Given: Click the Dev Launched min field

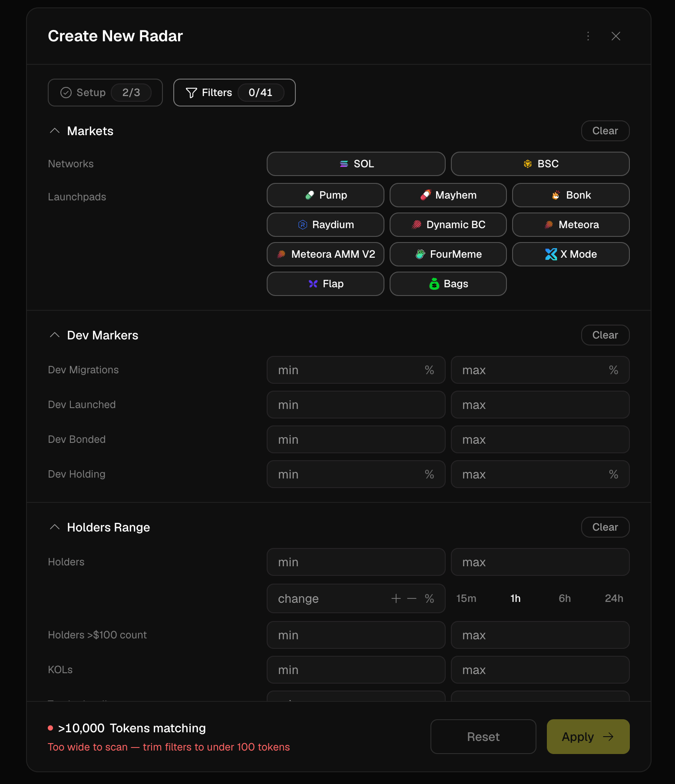Looking at the screenshot, I should coord(356,405).
